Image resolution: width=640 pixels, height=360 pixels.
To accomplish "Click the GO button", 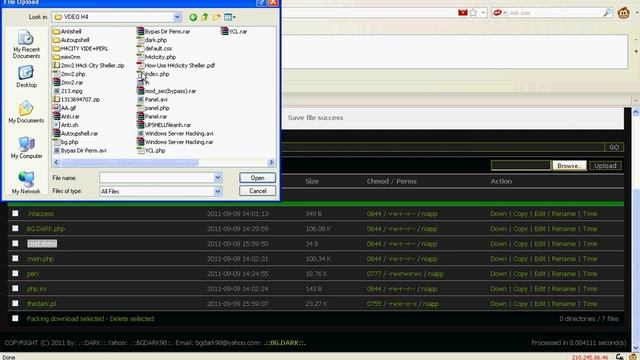I will (613, 147).
